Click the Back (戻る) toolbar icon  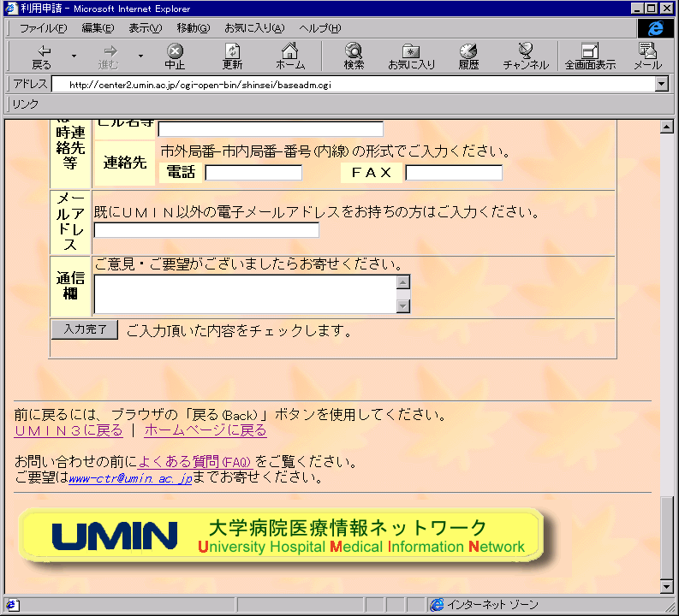(x=41, y=56)
